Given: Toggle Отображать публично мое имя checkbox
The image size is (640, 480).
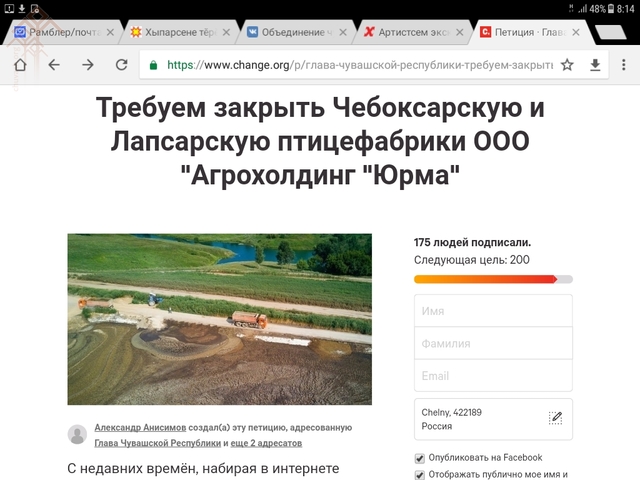Looking at the screenshot, I should coord(420,475).
